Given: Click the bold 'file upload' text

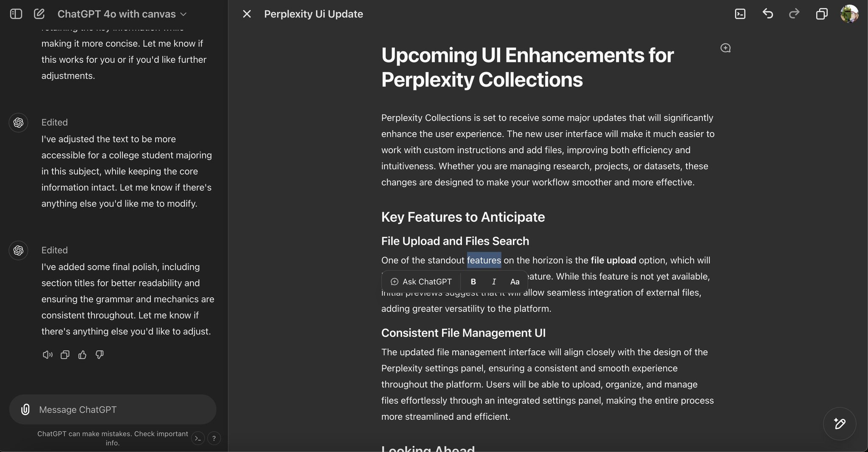Looking at the screenshot, I should pos(613,260).
